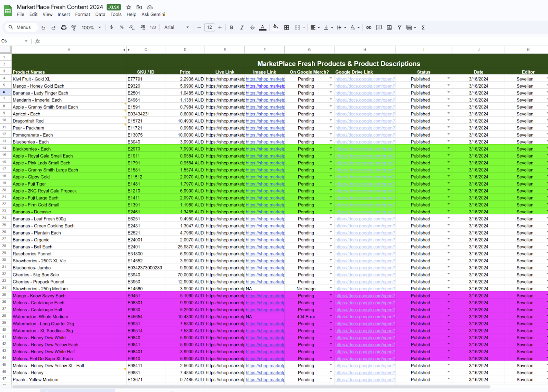Format as percent with % icon
This screenshot has height=392, width=548.
pos(122,27)
